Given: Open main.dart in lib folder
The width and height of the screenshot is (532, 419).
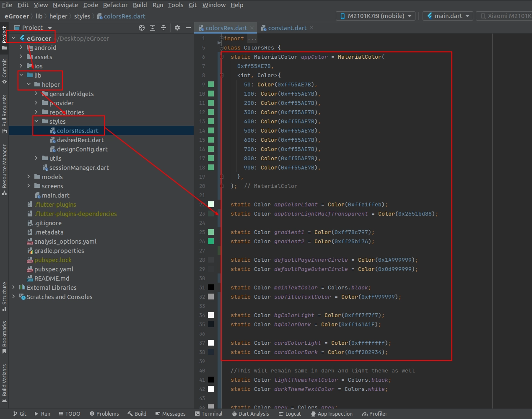Looking at the screenshot, I should pyautogui.click(x=56, y=195).
